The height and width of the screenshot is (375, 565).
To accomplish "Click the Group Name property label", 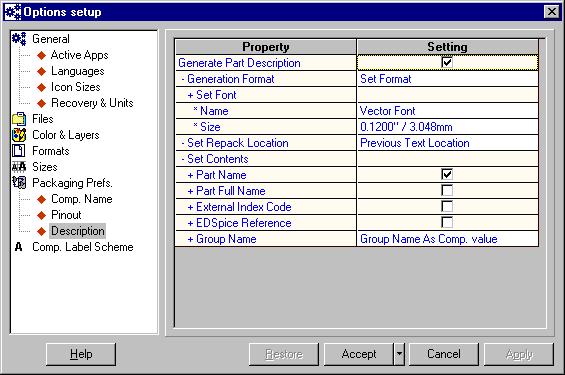I will (226, 239).
